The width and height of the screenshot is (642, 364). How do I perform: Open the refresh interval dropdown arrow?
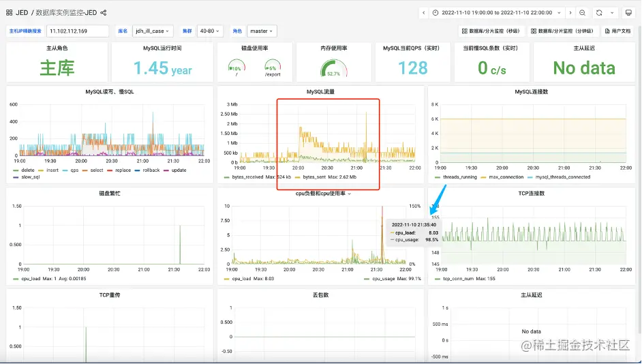pyautogui.click(x=612, y=13)
